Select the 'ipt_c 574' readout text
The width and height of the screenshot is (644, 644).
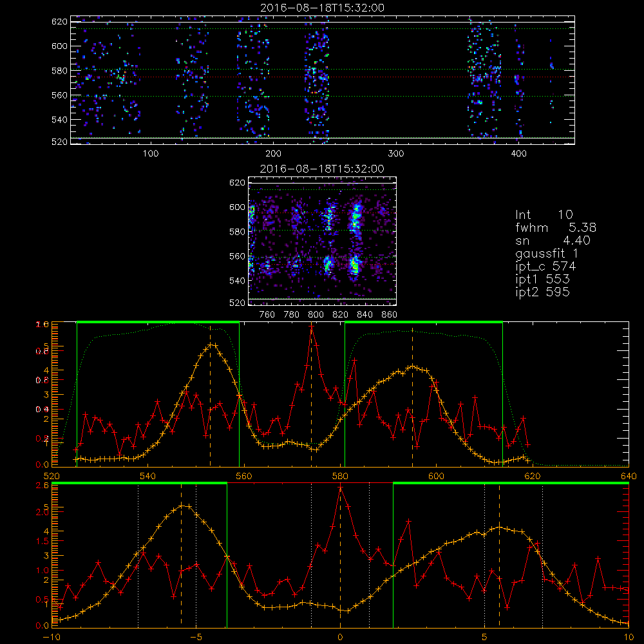pos(546,267)
